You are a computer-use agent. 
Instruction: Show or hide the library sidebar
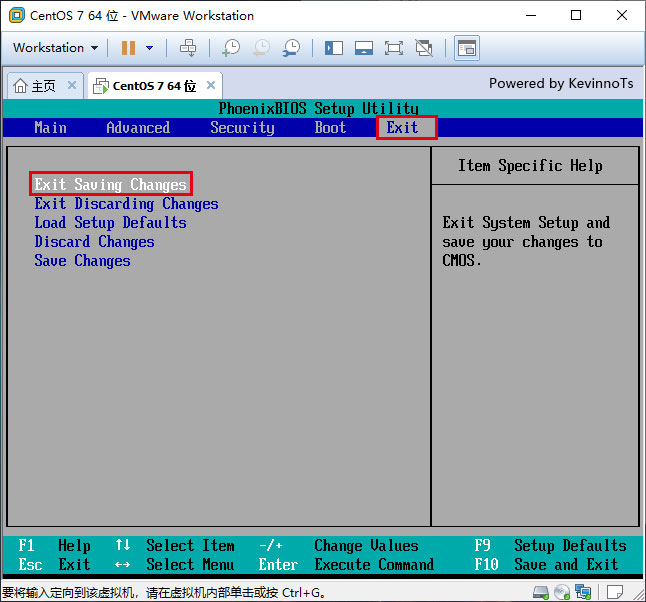(x=334, y=48)
